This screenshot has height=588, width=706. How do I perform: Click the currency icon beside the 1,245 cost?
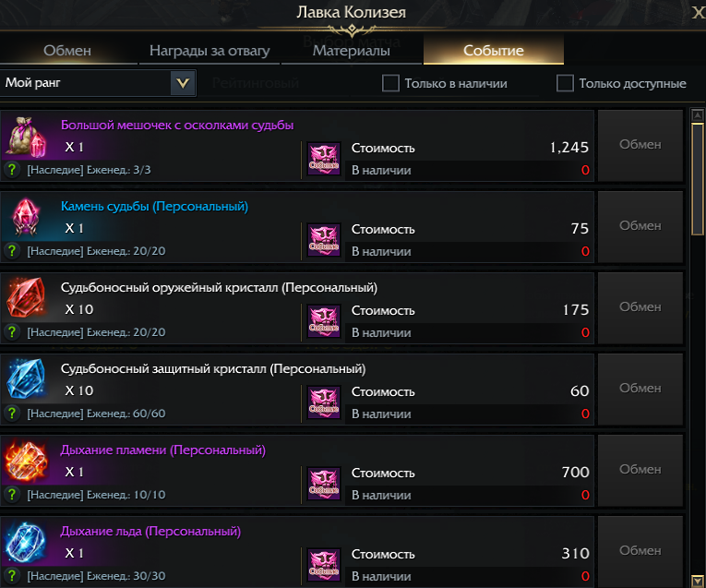click(x=323, y=159)
